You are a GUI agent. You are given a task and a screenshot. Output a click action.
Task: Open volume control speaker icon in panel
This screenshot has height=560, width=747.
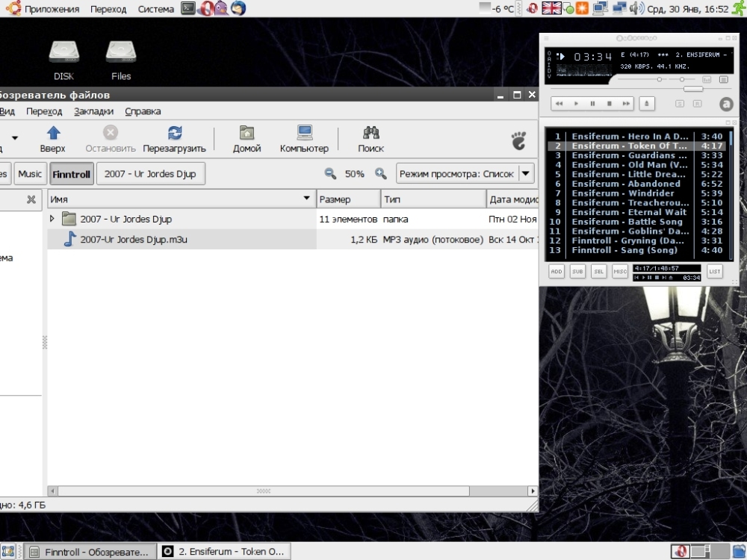636,8
